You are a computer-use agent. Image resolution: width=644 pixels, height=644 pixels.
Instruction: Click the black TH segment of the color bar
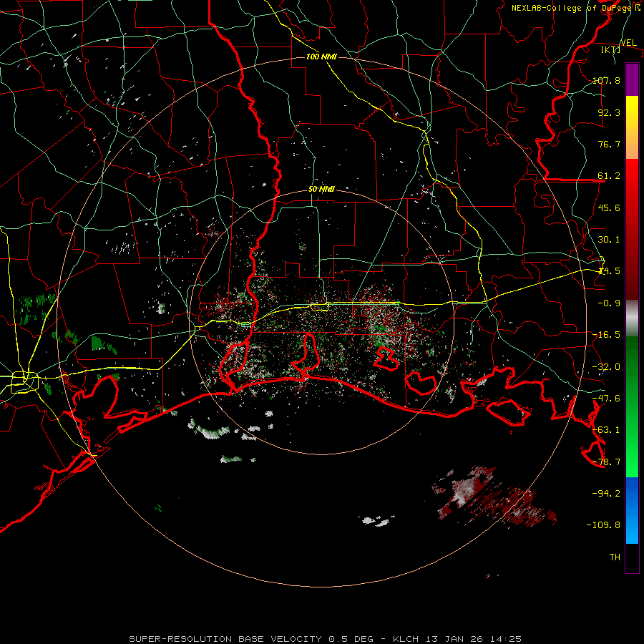coord(632,558)
